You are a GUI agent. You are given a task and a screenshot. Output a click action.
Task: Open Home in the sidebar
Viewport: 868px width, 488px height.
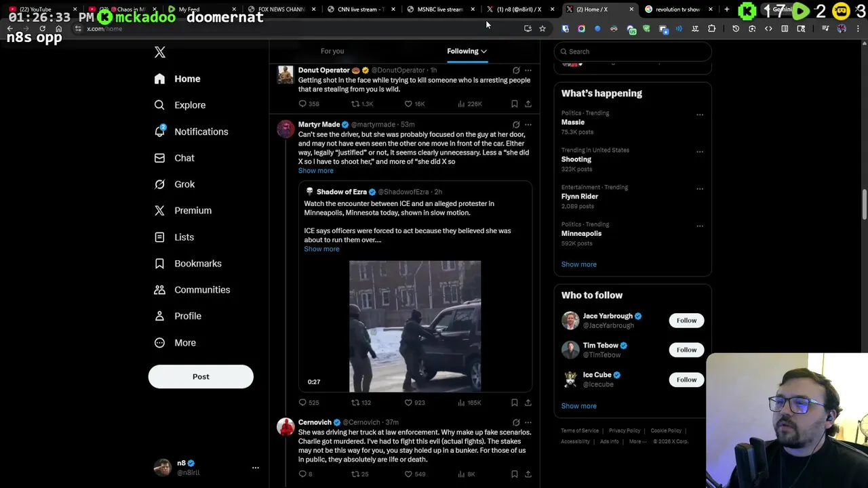click(177, 79)
